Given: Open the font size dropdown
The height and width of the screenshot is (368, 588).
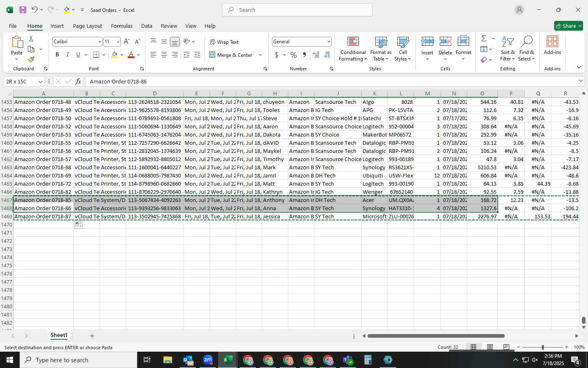Looking at the screenshot, I should coord(118,42).
